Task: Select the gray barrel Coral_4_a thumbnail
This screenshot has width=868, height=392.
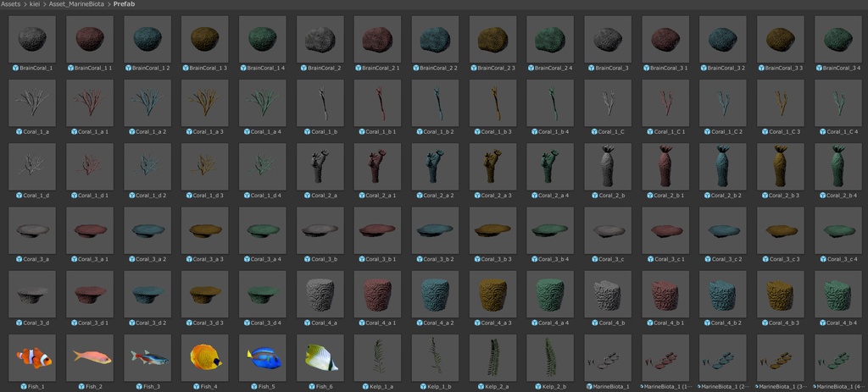Action: point(320,294)
